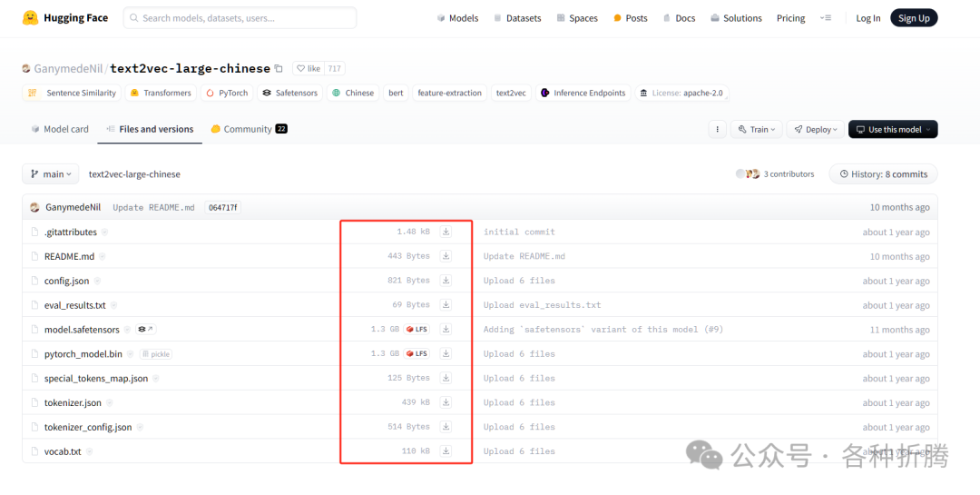The width and height of the screenshot is (980, 495).
Task: Open the config.json file
Action: point(67,281)
